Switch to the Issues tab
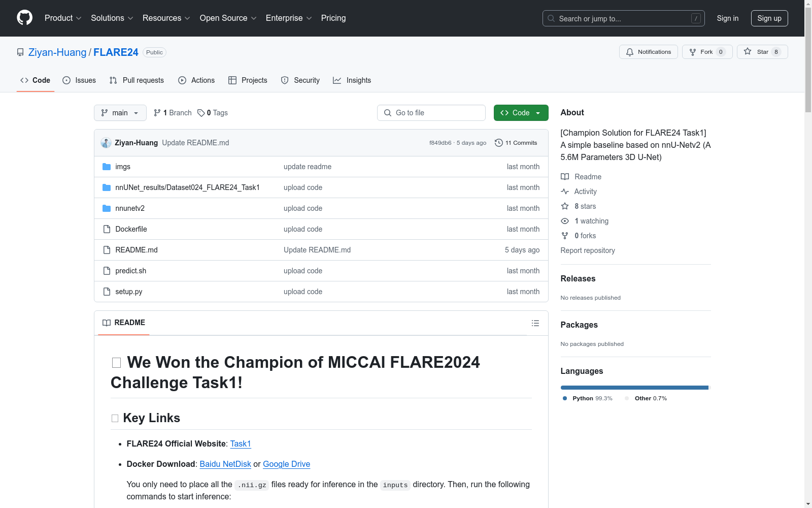The image size is (812, 508). tap(79, 80)
